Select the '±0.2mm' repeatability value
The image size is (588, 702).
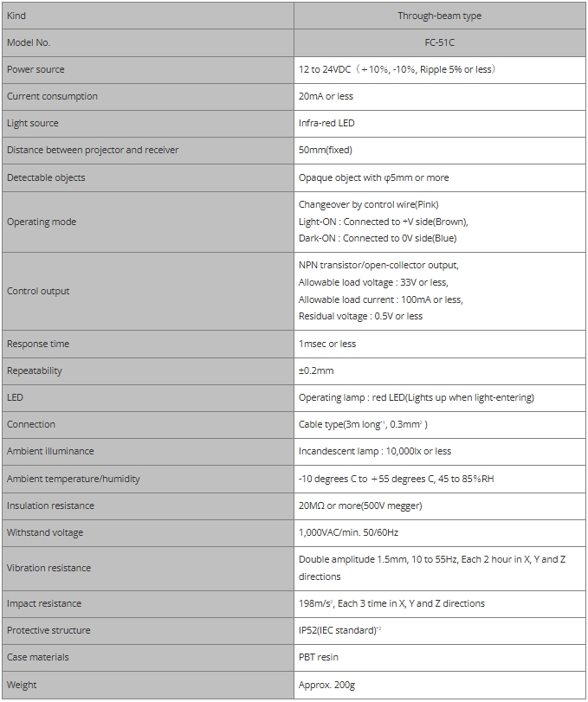click(316, 370)
